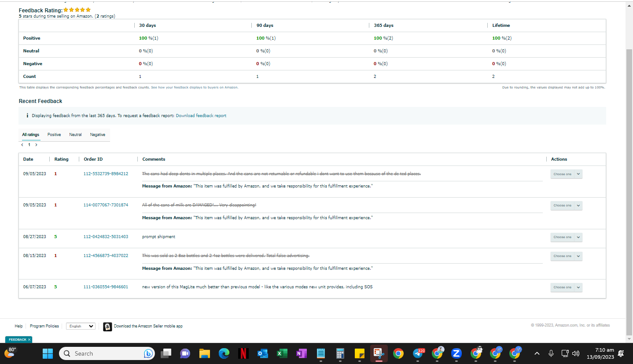The image size is (633, 364).
Task: Open Choose one dropdown for order 112-5532739-8984212
Action: point(566,174)
